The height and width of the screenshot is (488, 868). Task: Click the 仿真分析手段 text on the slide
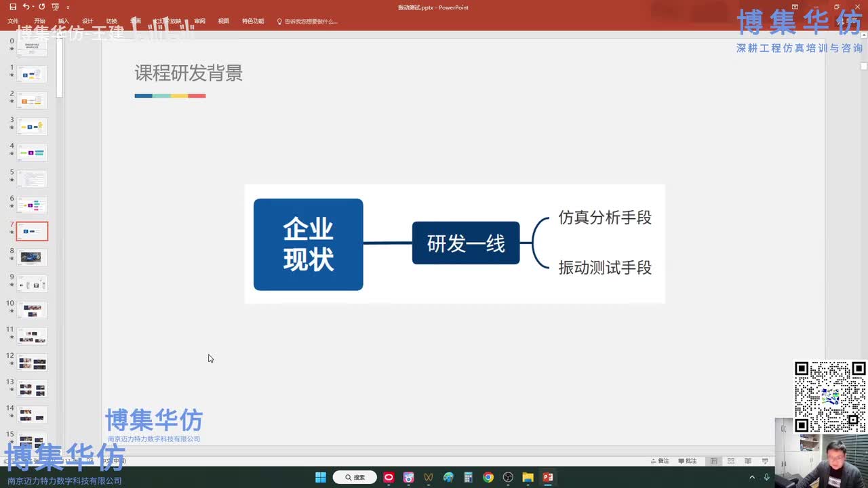tap(605, 218)
